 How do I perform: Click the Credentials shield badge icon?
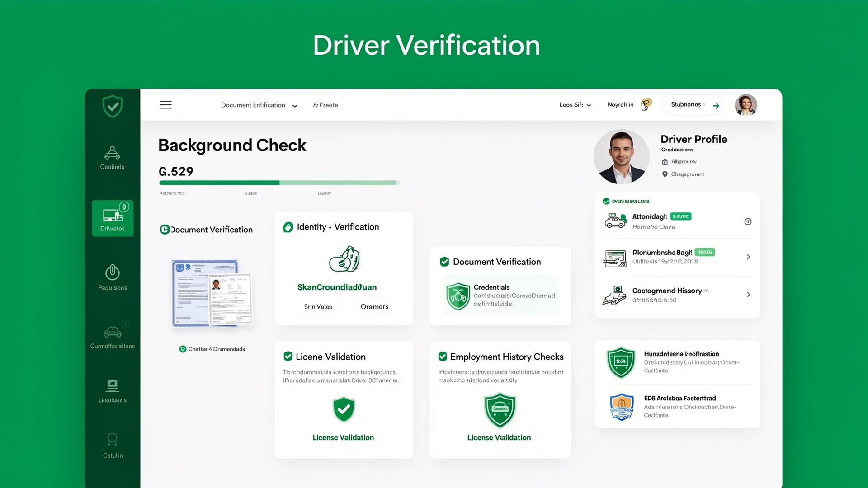[x=458, y=296]
